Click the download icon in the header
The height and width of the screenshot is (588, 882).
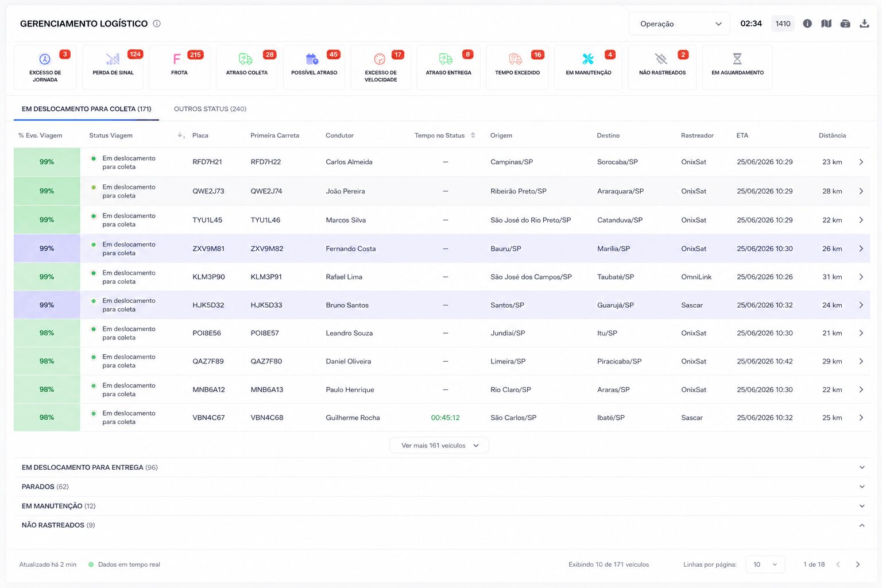click(x=864, y=24)
